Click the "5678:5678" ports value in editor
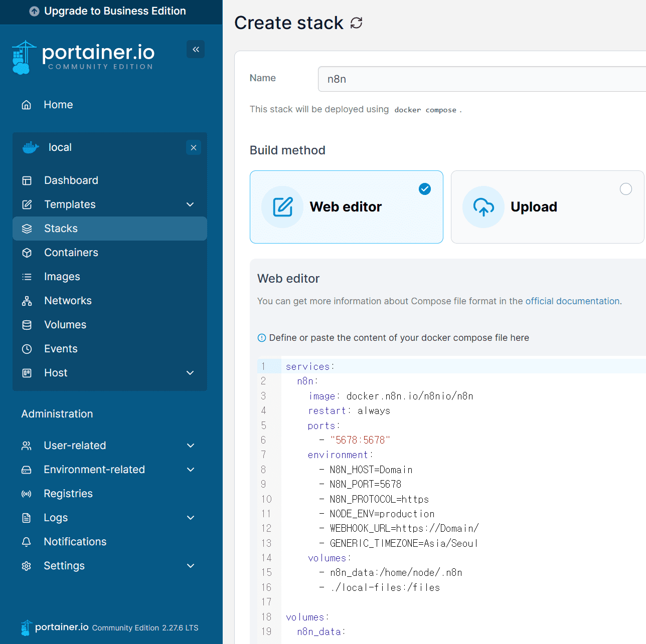Viewport: 646px width, 644px height. [360, 440]
